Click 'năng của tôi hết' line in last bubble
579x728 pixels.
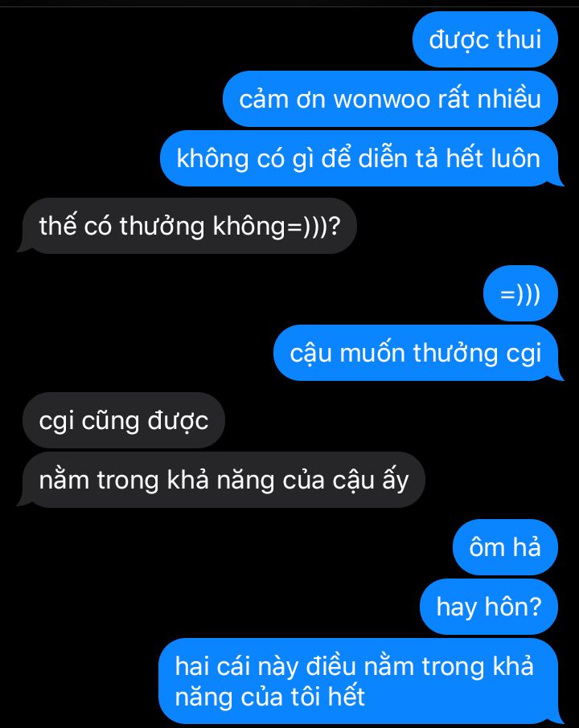tap(269, 697)
